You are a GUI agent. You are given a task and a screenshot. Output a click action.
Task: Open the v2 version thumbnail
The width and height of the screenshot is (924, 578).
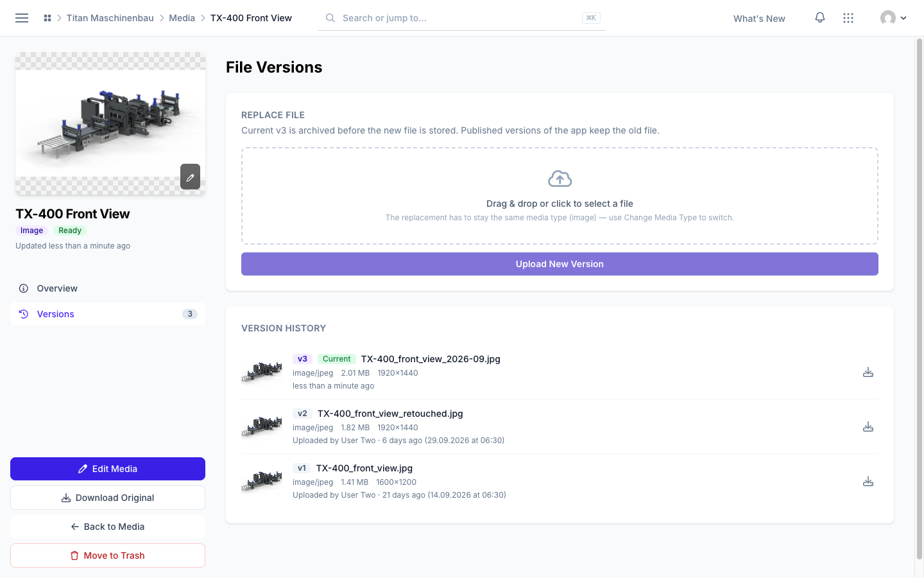pyautogui.click(x=262, y=427)
